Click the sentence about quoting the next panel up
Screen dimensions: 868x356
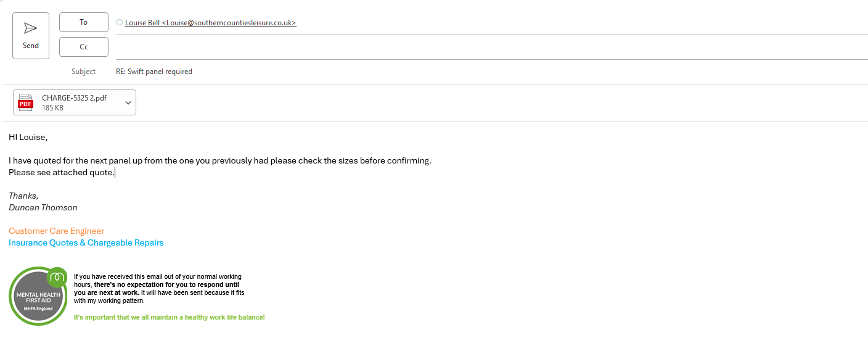[219, 160]
